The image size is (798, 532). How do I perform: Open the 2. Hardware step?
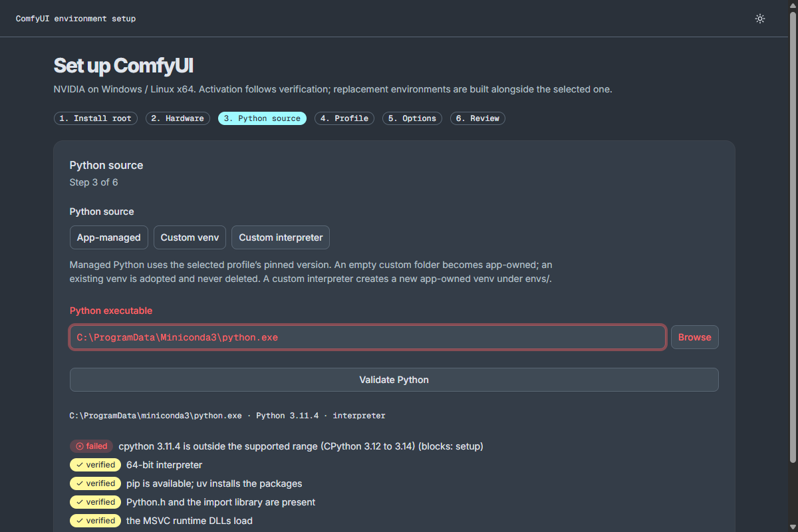(178, 118)
